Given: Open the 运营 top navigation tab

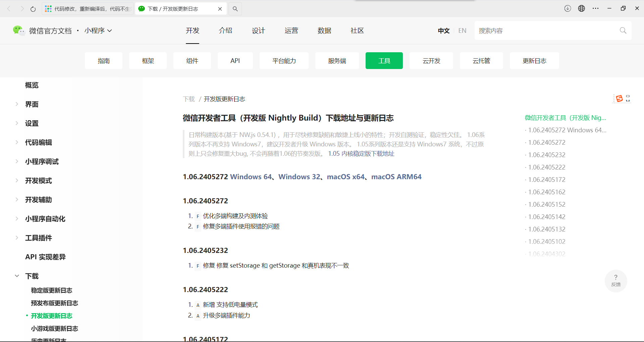Looking at the screenshot, I should (x=291, y=30).
